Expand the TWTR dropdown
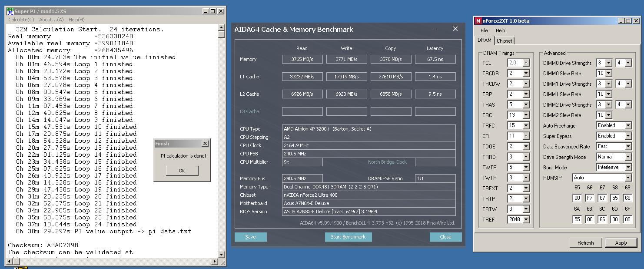 coord(526,178)
